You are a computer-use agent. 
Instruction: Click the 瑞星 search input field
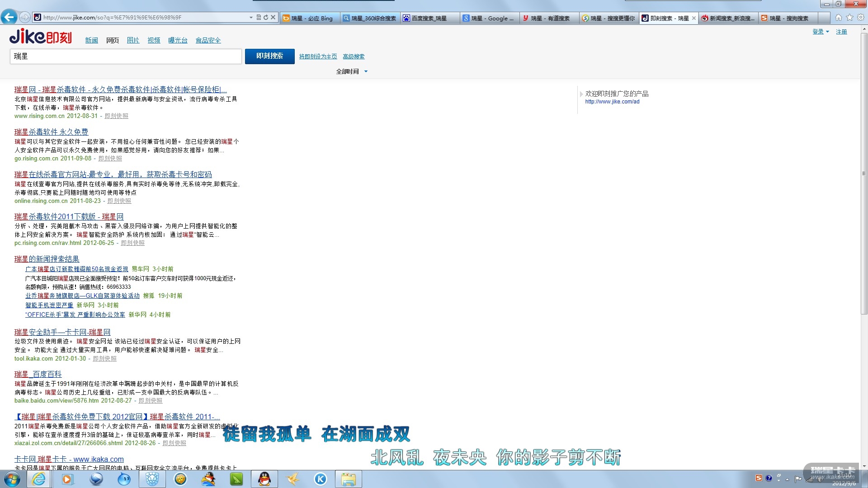point(126,56)
